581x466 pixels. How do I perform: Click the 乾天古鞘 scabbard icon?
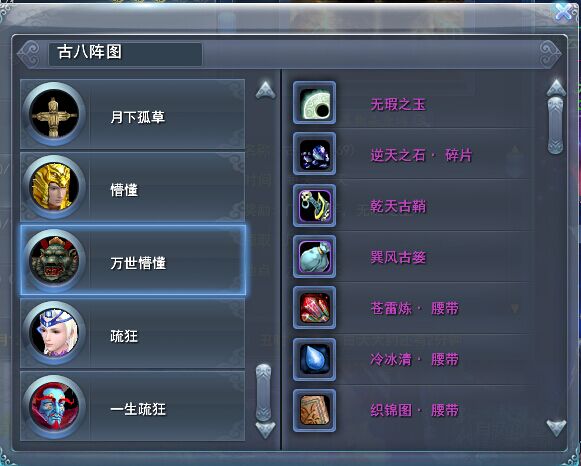point(314,205)
